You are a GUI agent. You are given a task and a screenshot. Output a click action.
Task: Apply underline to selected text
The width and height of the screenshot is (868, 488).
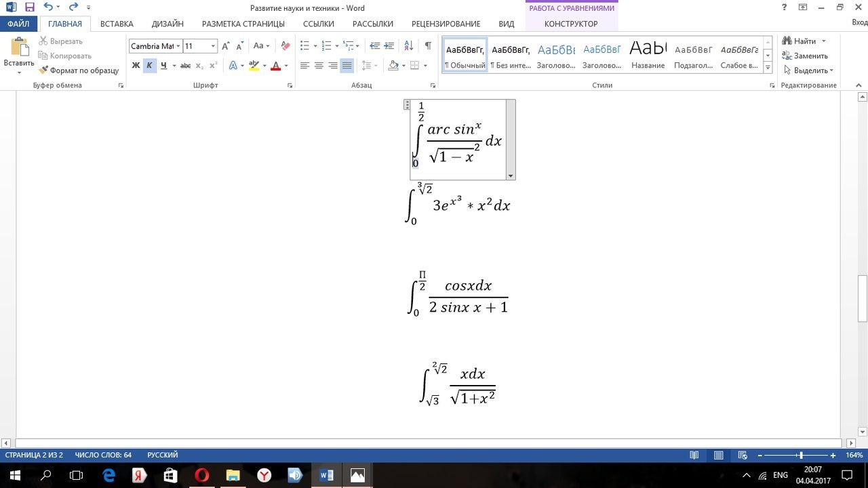(x=163, y=65)
